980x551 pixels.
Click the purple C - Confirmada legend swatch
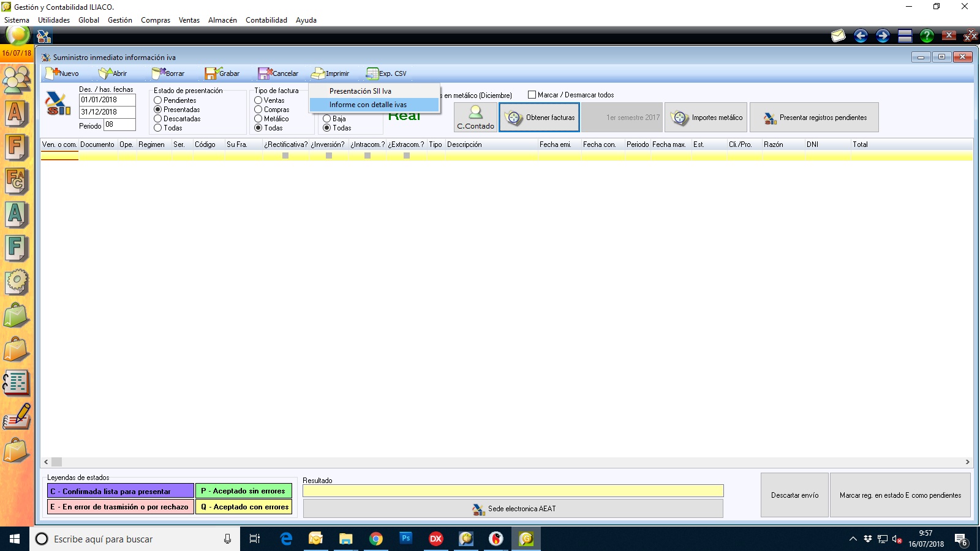(x=121, y=491)
